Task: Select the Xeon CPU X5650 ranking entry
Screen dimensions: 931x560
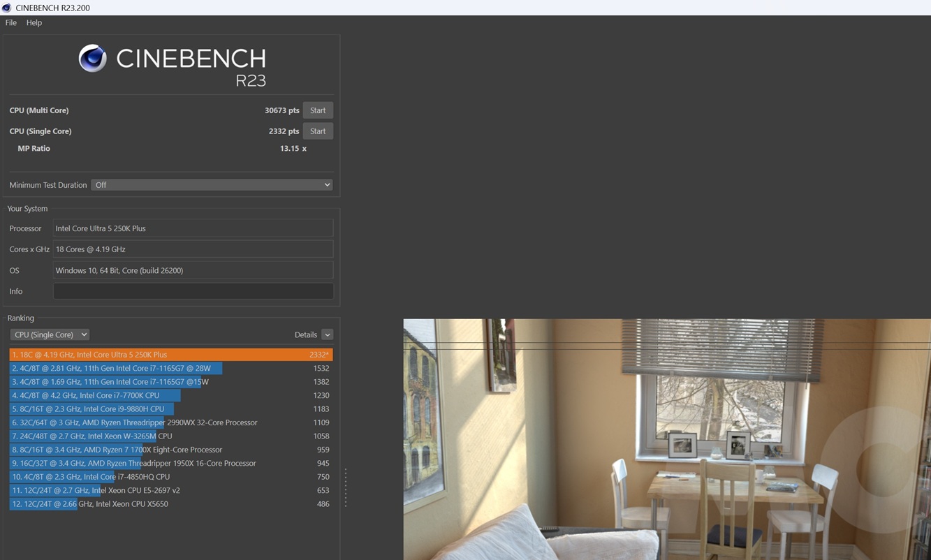Action: (170, 503)
